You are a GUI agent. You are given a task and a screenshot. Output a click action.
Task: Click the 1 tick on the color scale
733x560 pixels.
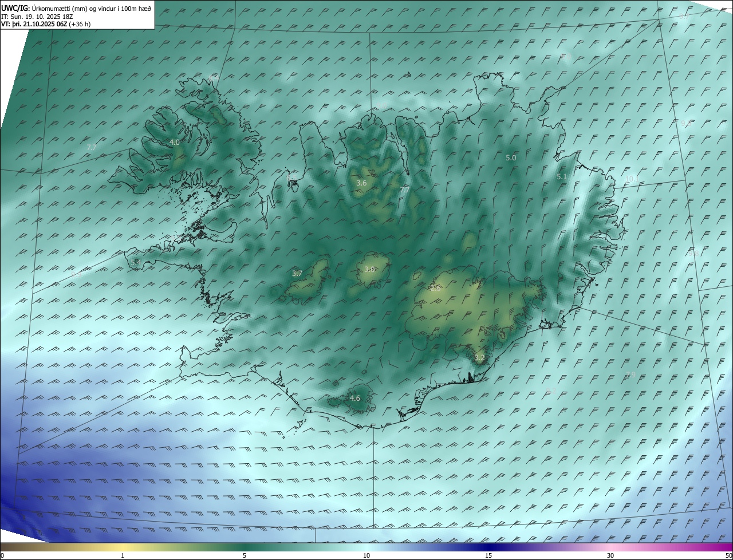123,555
